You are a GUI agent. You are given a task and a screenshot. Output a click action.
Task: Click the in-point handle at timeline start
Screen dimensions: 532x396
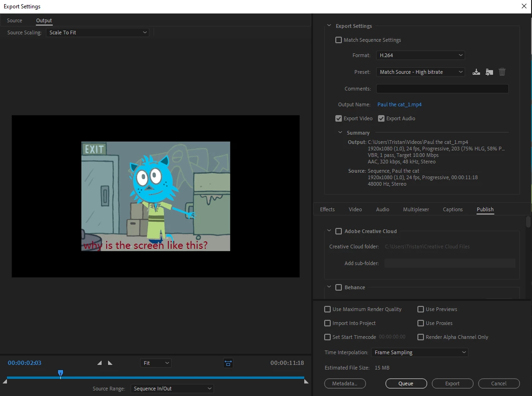pyautogui.click(x=5, y=382)
